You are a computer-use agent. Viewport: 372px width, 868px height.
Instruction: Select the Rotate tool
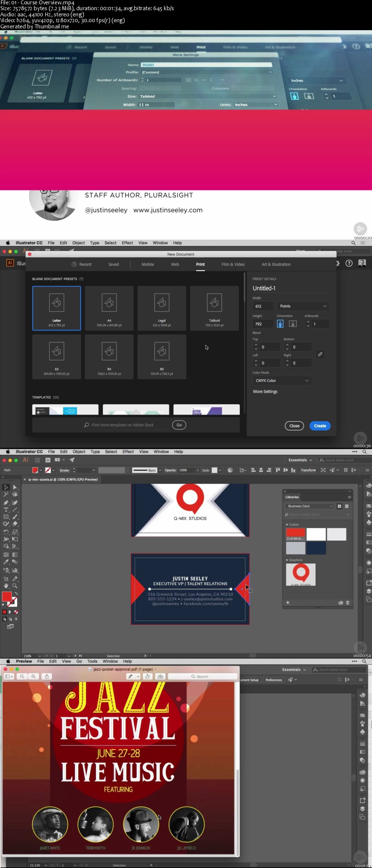[x=6, y=532]
